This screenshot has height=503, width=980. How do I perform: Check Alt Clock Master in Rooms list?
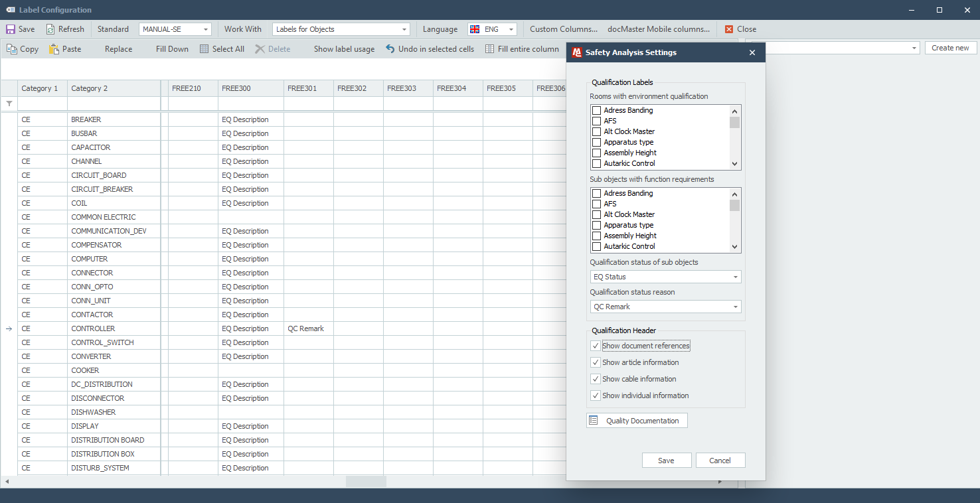(x=596, y=131)
